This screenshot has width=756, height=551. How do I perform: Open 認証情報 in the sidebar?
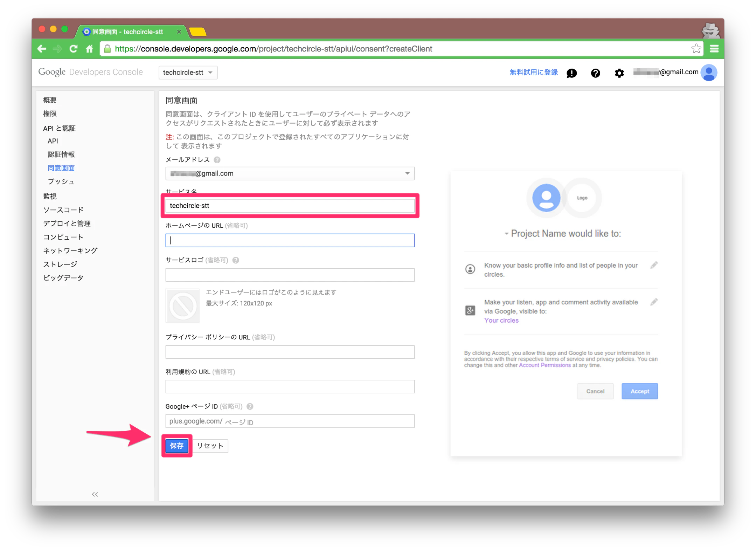pos(61,154)
